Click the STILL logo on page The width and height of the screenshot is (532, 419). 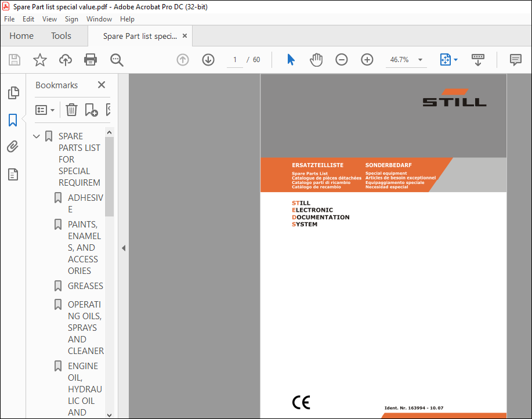point(454,97)
